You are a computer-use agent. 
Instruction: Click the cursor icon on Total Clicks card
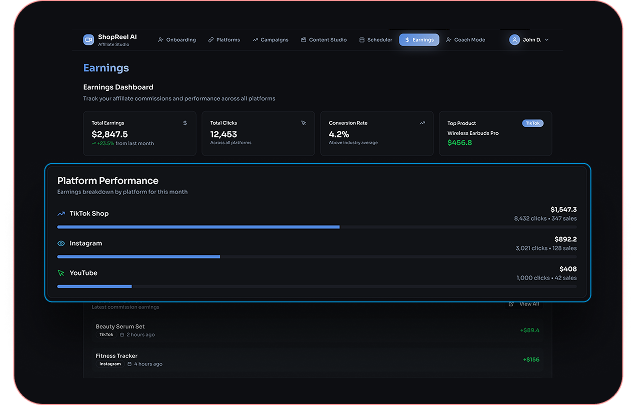click(x=303, y=123)
